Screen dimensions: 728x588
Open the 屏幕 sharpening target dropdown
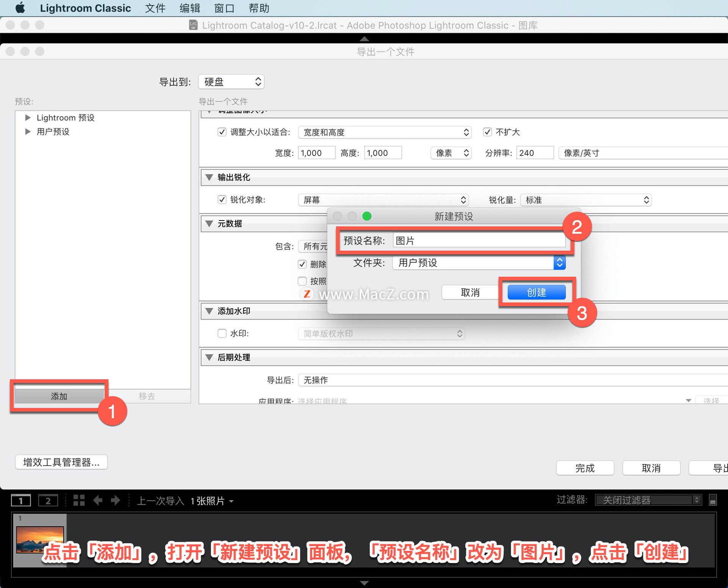(x=383, y=200)
